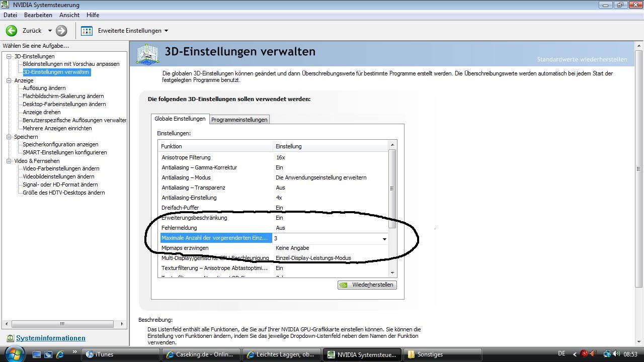Click the network status icon in system tray
The width and height of the screenshot is (644, 362).
(607, 354)
